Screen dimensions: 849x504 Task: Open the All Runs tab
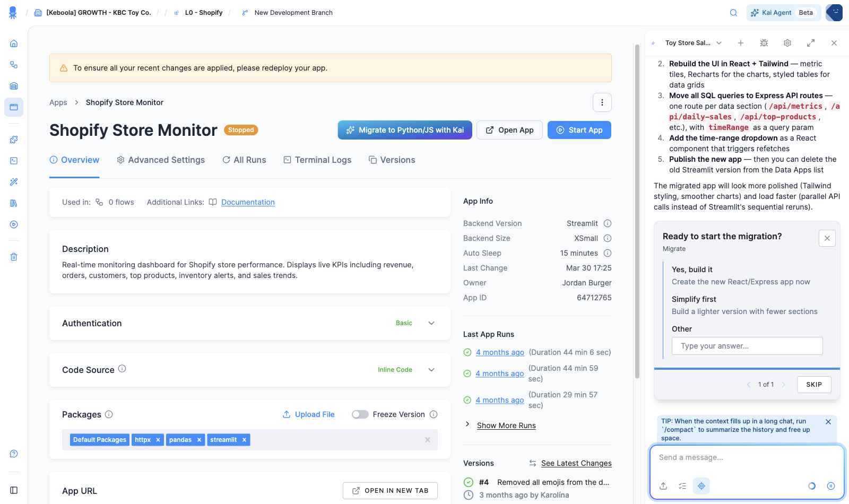[x=244, y=160]
